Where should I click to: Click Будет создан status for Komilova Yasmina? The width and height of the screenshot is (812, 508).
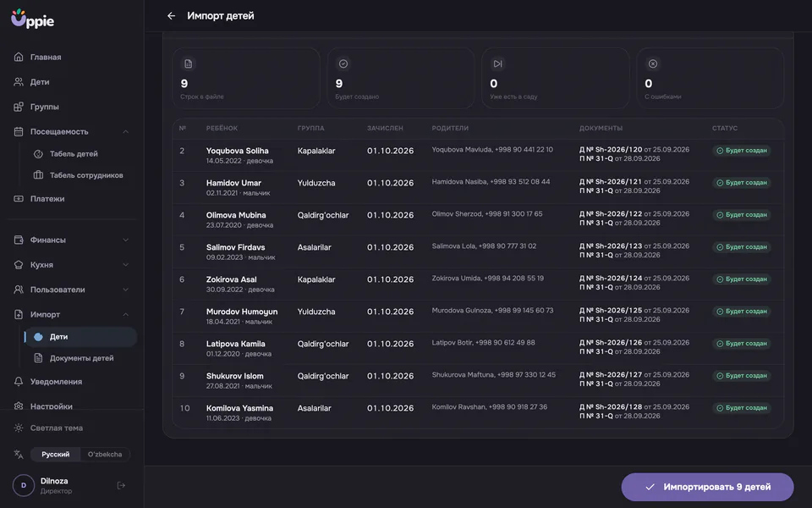(742, 408)
